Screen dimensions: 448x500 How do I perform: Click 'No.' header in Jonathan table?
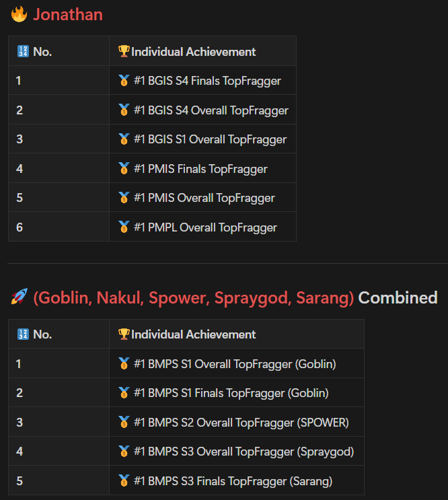(x=42, y=52)
